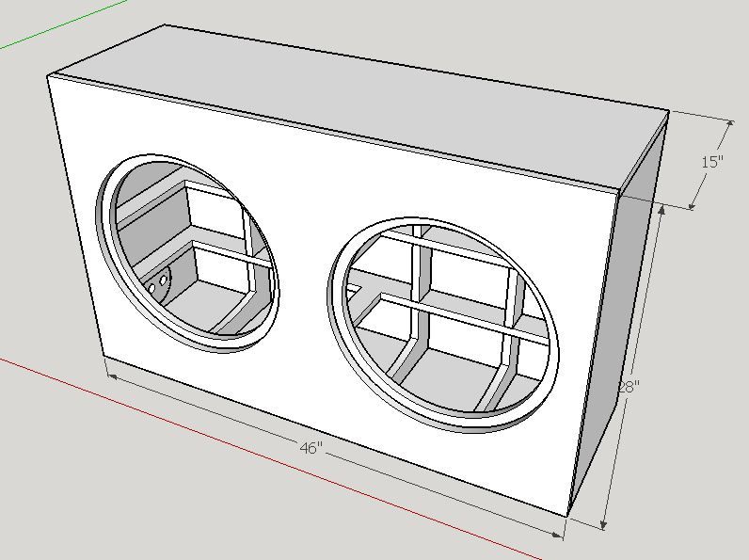Click the terminal holes inside left cutout
Image resolution: width=749 pixels, height=560 pixels.
[x=158, y=283]
